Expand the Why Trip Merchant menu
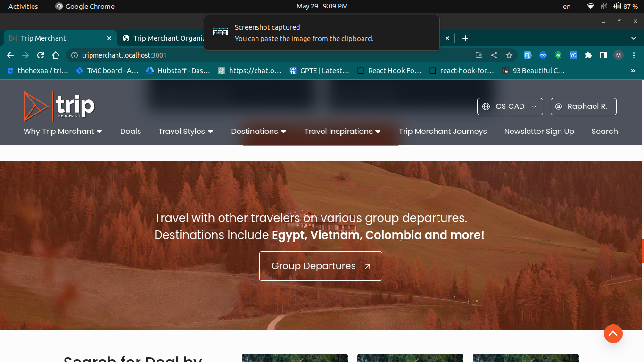The image size is (644, 362). point(63,132)
